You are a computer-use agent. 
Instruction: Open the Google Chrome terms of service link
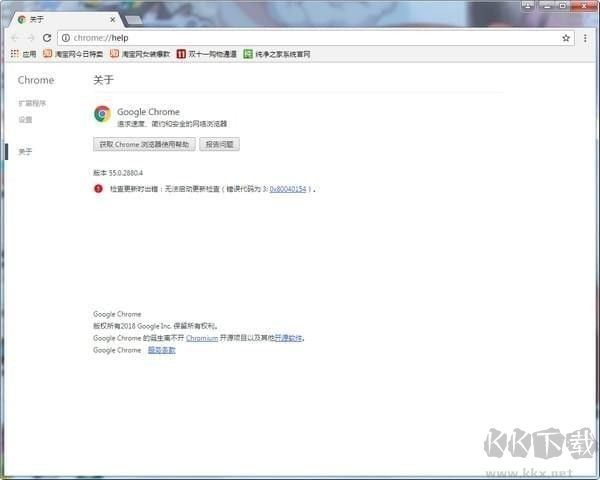[161, 350]
